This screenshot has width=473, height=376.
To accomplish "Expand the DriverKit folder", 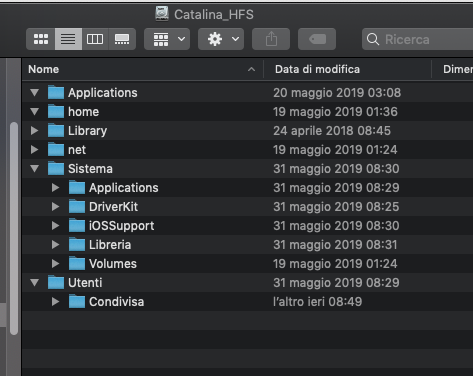I will (55, 206).
